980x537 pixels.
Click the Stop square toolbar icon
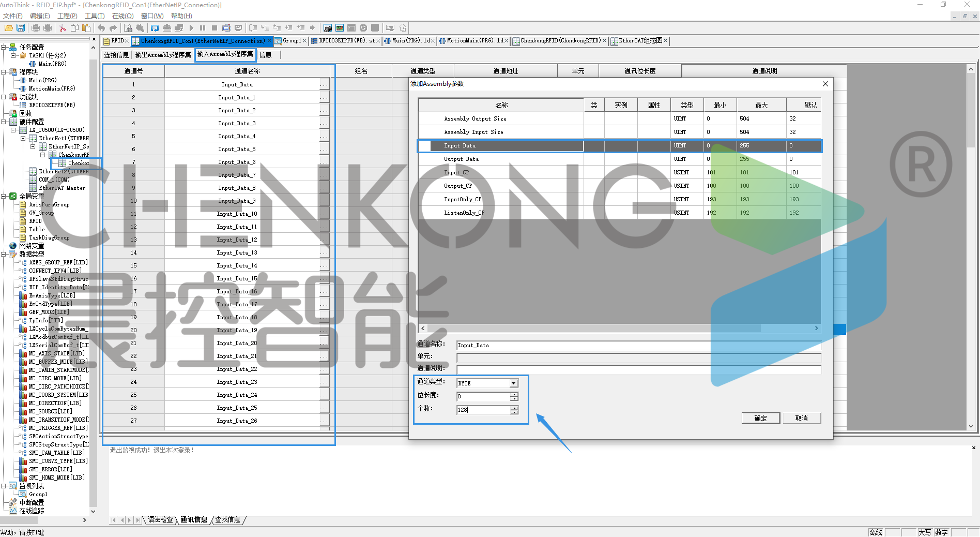(x=214, y=28)
